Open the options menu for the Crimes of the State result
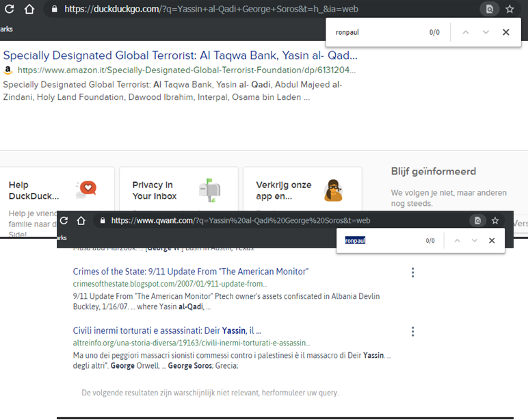Viewport: 528px width, 420px height. (x=413, y=272)
